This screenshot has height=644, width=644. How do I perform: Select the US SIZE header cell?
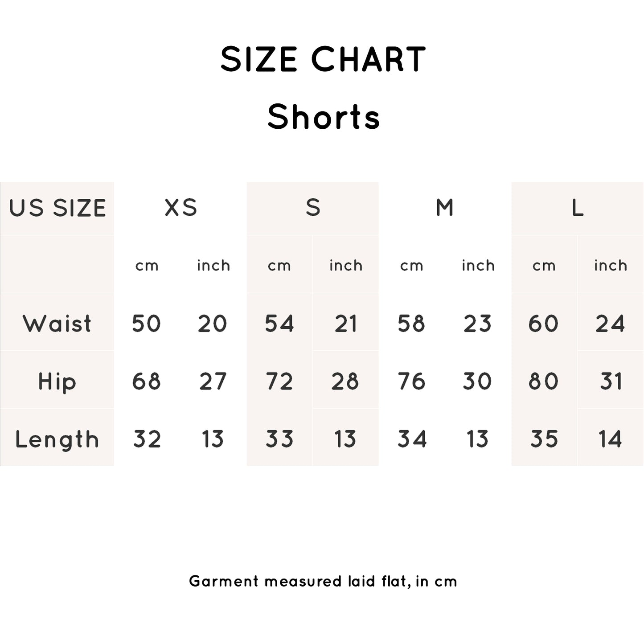click(x=57, y=208)
